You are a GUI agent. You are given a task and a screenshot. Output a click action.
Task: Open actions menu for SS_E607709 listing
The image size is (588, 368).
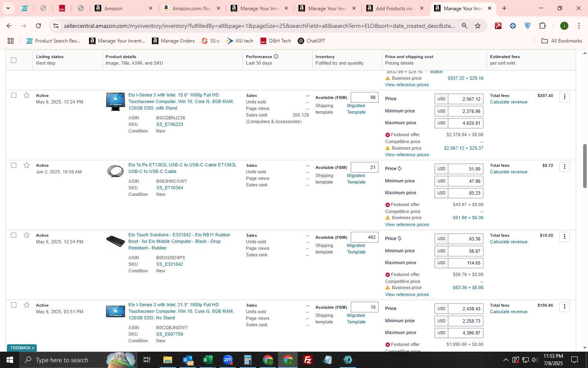pyautogui.click(x=564, y=307)
